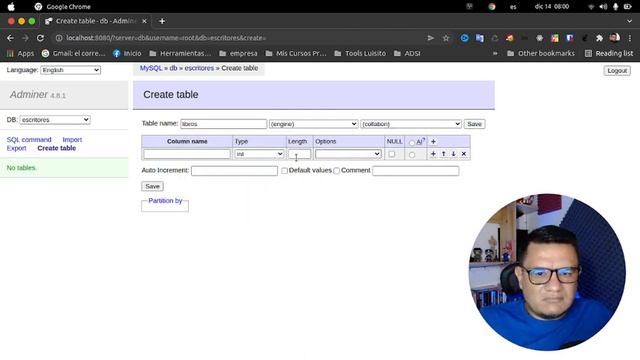This screenshot has width=640, height=360.
Task: Click the Logout button
Action: click(617, 71)
